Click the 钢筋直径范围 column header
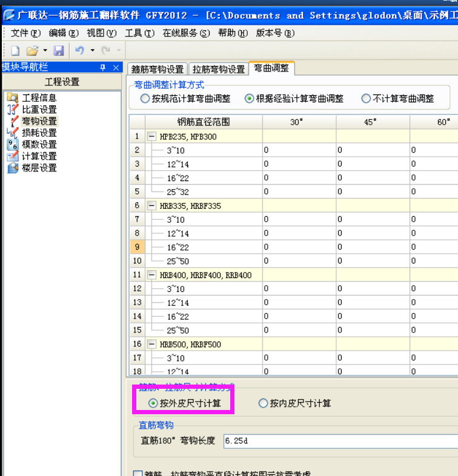458x476 pixels. tap(204, 122)
